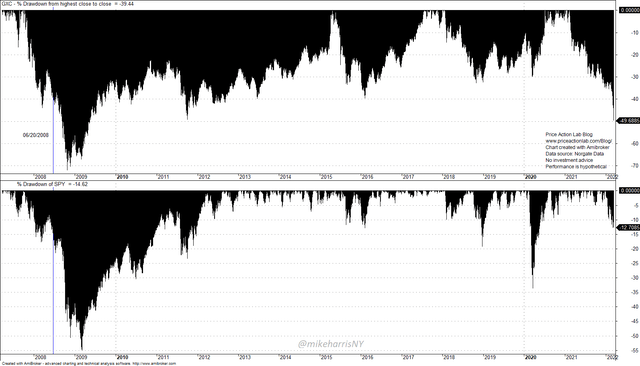
Task: Click the -5 label on SPY price axis
Action: [x=636, y=206]
